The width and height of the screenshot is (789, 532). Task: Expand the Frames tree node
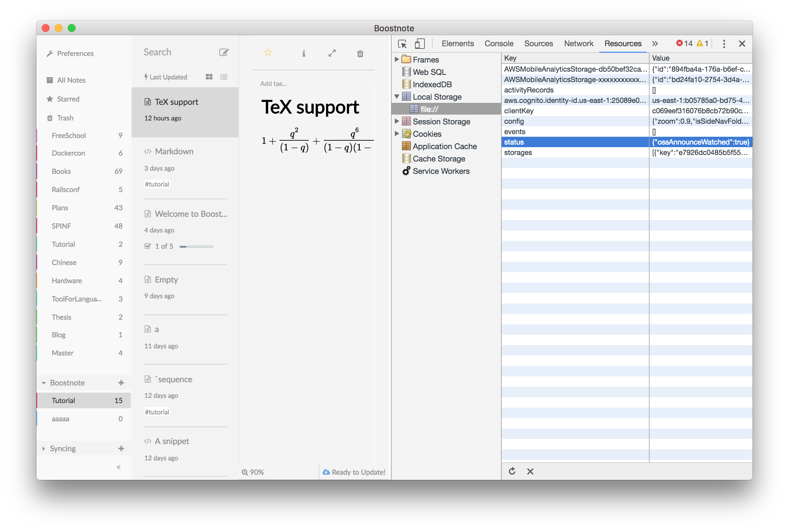tap(396, 59)
